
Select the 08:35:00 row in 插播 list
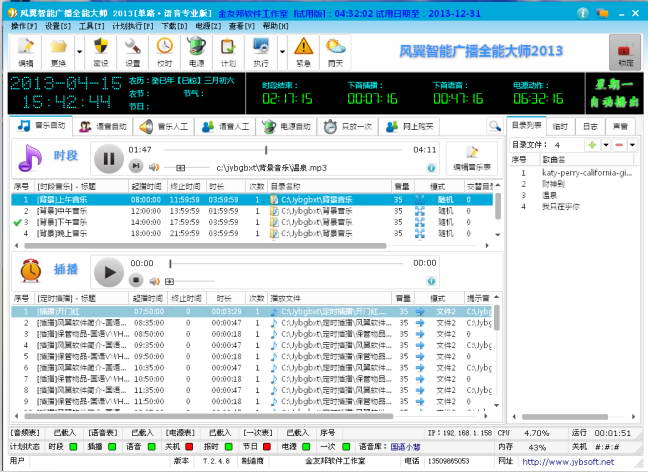252,322
